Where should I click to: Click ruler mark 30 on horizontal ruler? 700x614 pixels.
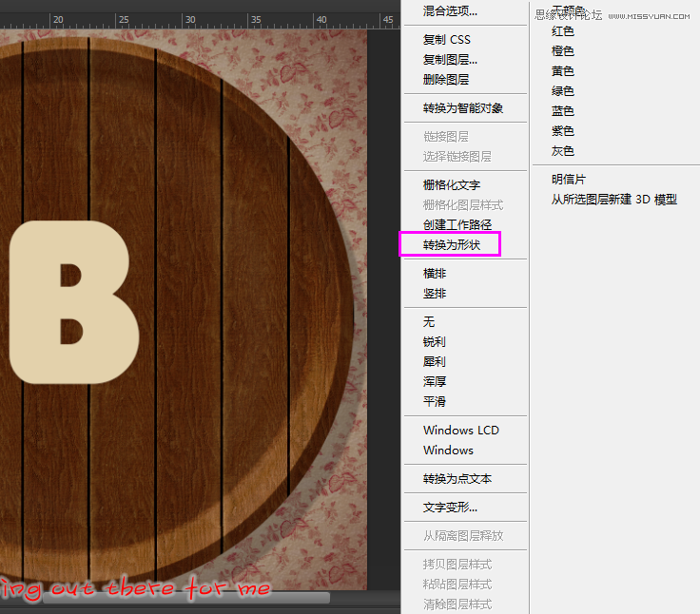pos(190,20)
